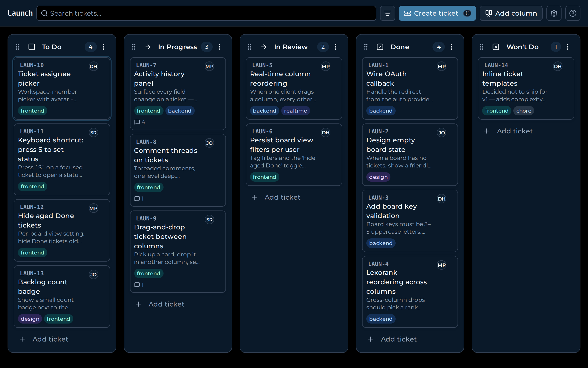The height and width of the screenshot is (368, 588).
Task: Open In Progress column three-dot menu
Action: coord(219,47)
